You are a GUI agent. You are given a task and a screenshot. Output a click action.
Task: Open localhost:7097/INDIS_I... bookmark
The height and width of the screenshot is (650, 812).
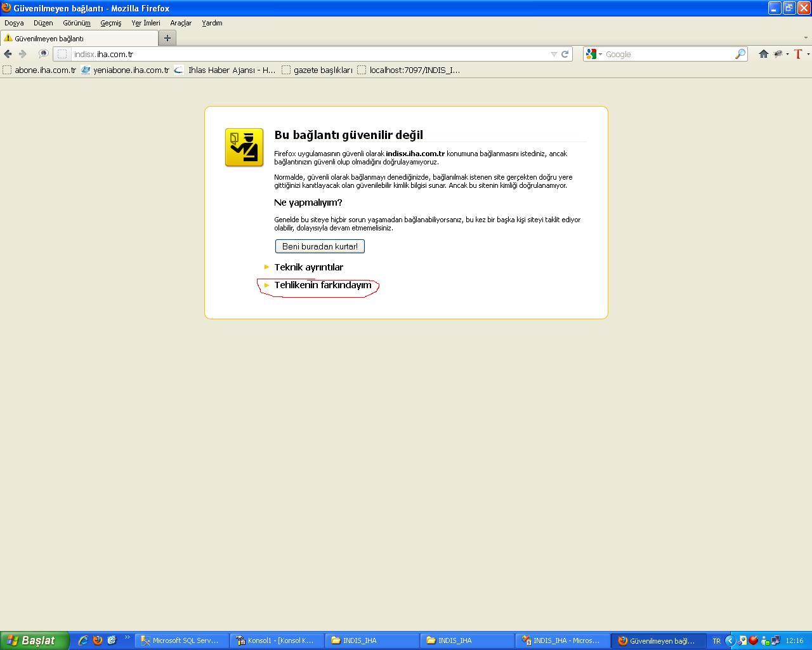click(409, 70)
